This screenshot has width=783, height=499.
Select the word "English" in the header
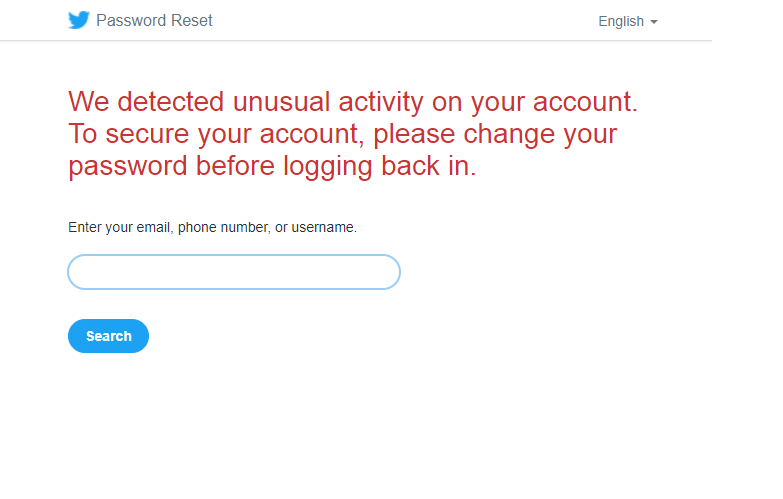coord(621,21)
